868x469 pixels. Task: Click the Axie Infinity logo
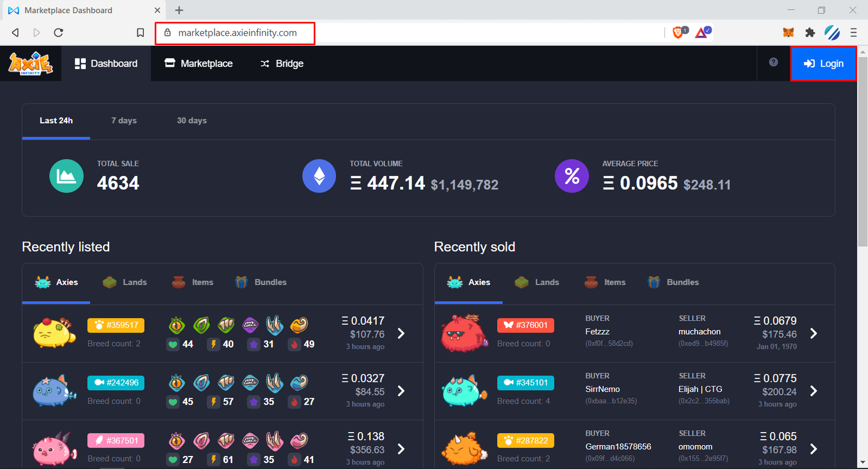point(30,63)
